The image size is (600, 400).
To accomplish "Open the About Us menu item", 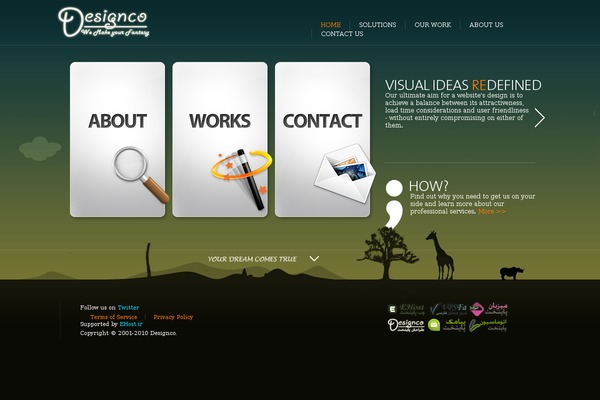I will [486, 25].
